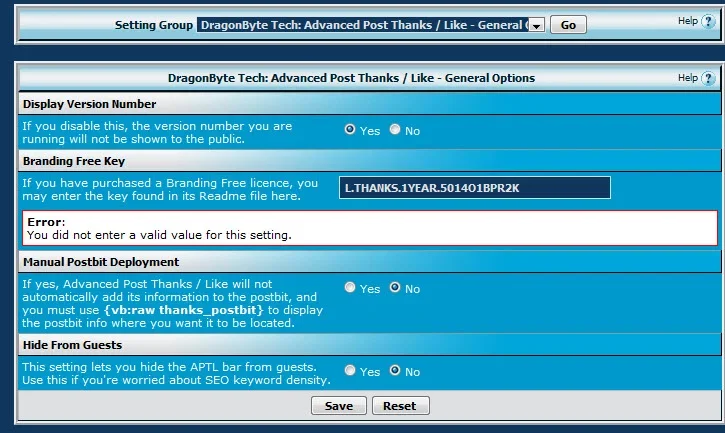Screen dimensions: 725x433
Task: Click the Help question-mark icon beside Setting Group
Action: (x=707, y=21)
